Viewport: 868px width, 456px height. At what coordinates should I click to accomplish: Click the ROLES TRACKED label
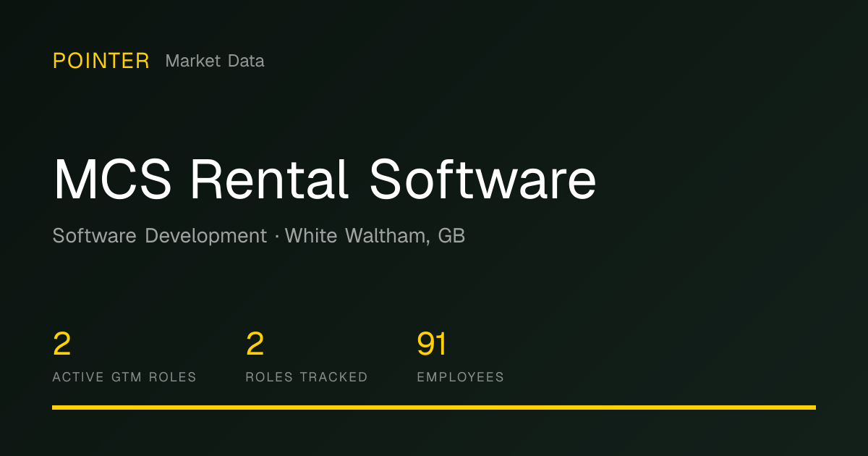click(307, 377)
